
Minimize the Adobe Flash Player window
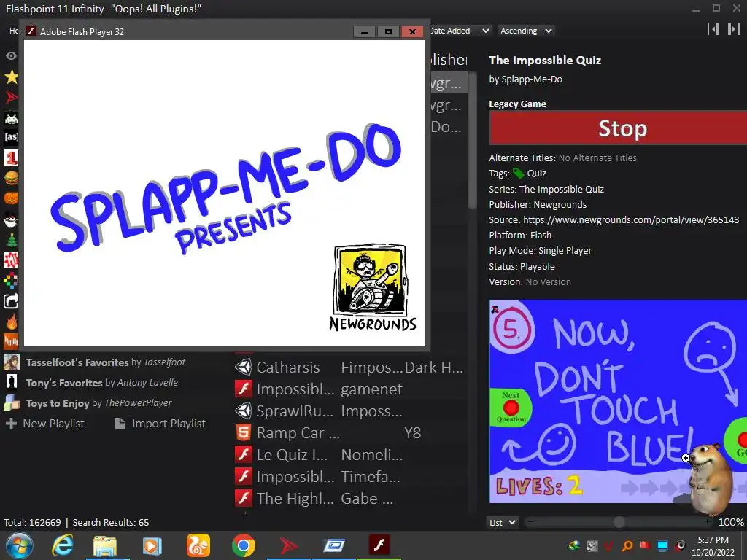pyautogui.click(x=365, y=32)
